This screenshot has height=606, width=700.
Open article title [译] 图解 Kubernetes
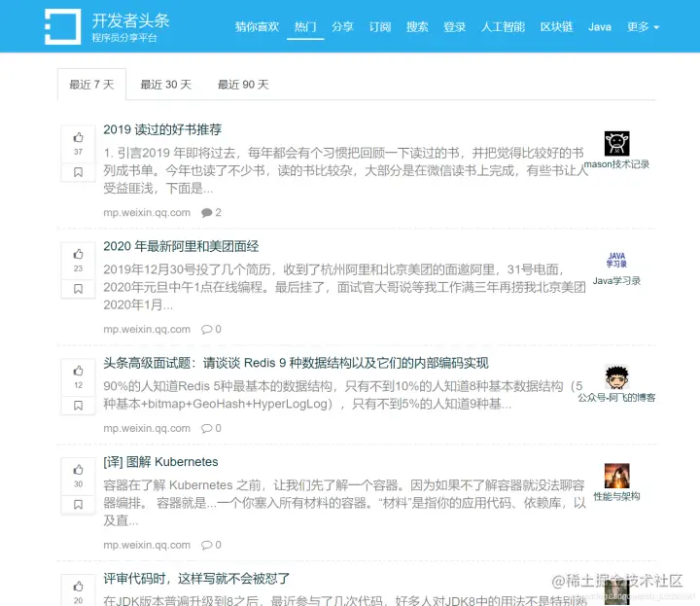(160, 462)
